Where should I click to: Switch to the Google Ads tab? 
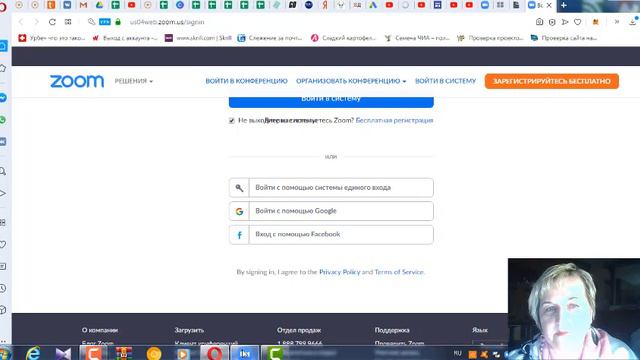point(373,5)
